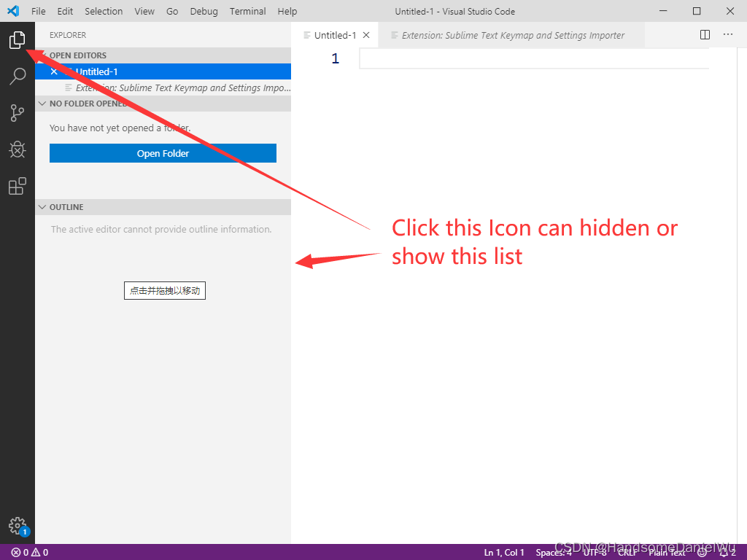
Task: Show errors and warnings in status bar
Action: [x=29, y=553]
